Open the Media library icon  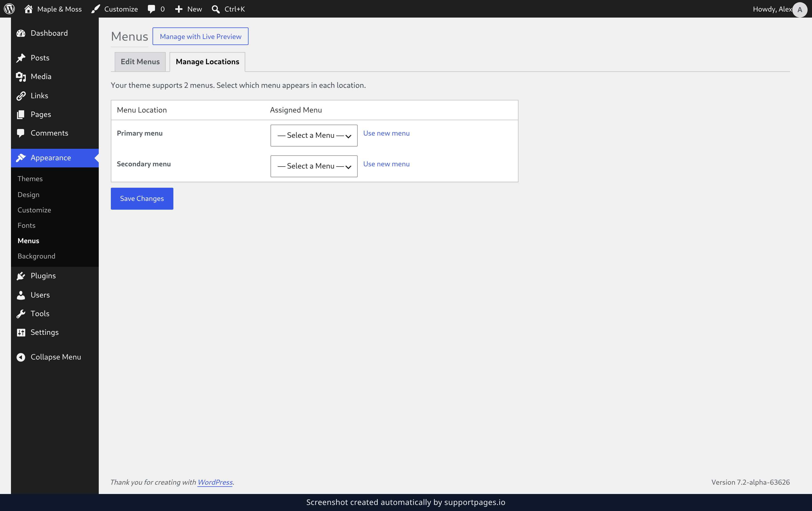(21, 77)
